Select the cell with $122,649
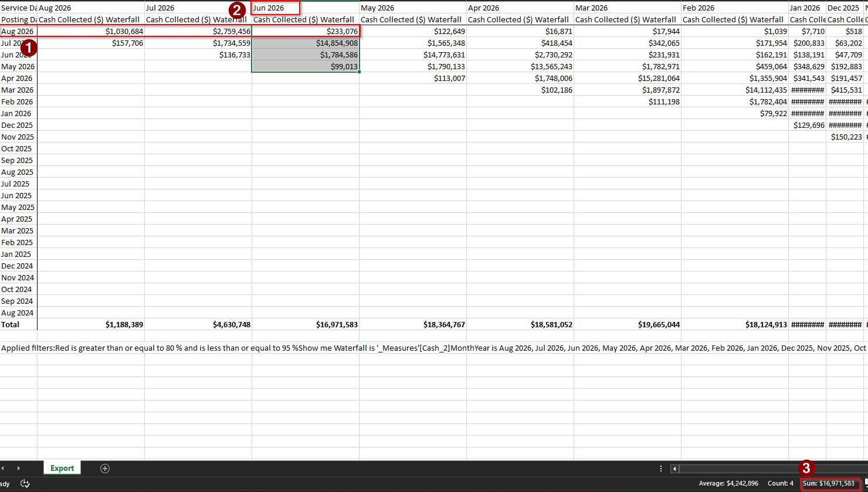Viewport: 868px width, 492px height. tap(413, 31)
